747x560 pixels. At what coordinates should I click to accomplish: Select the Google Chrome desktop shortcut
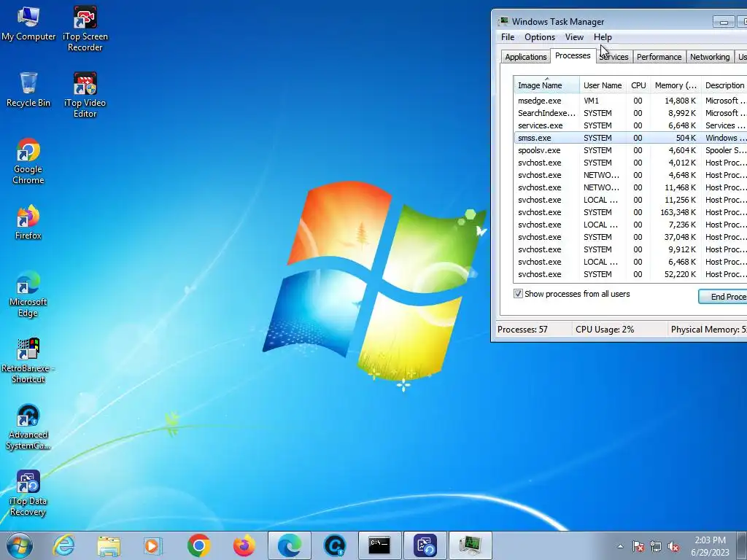(28, 161)
